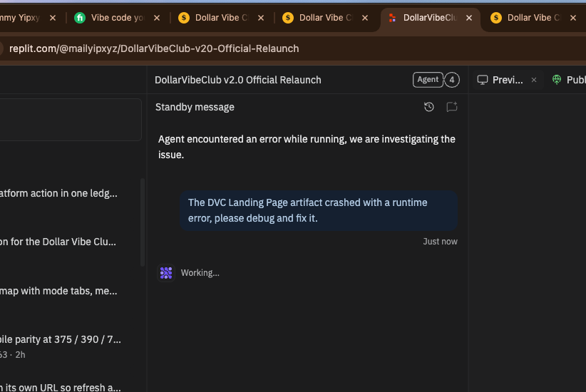The image size is (586, 392).
Task: Click the Just now timestamp
Action: [x=441, y=242]
